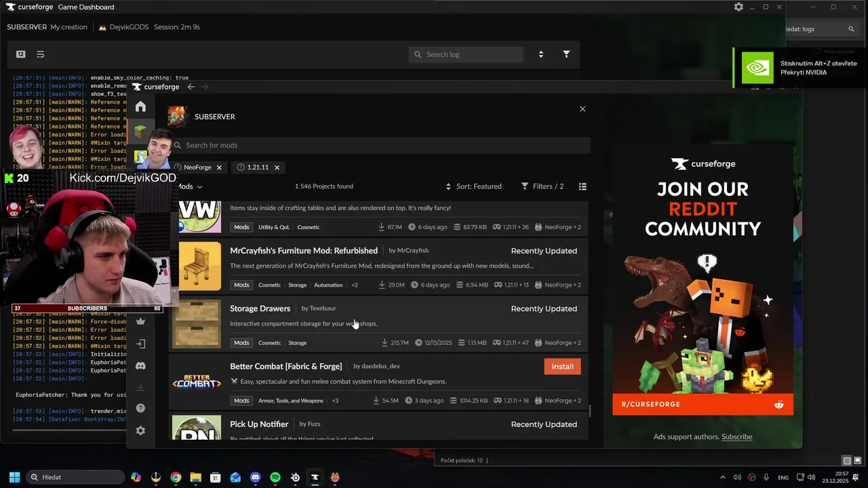This screenshot has width=868, height=488.
Task: Click the search icon in background explorer window
Action: pyautogui.click(x=851, y=29)
